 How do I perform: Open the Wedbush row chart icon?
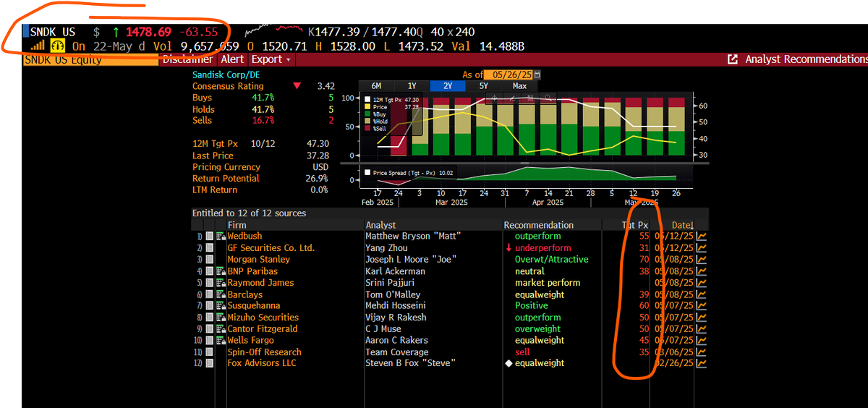(701, 236)
